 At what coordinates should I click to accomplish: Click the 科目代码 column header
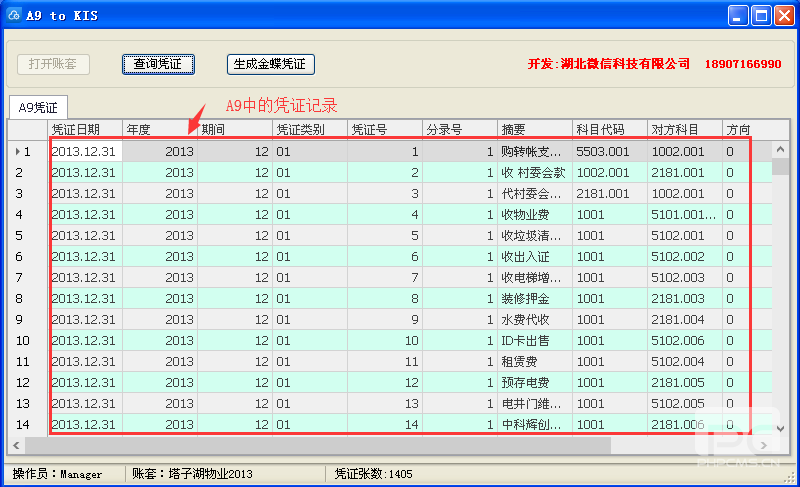click(x=609, y=130)
